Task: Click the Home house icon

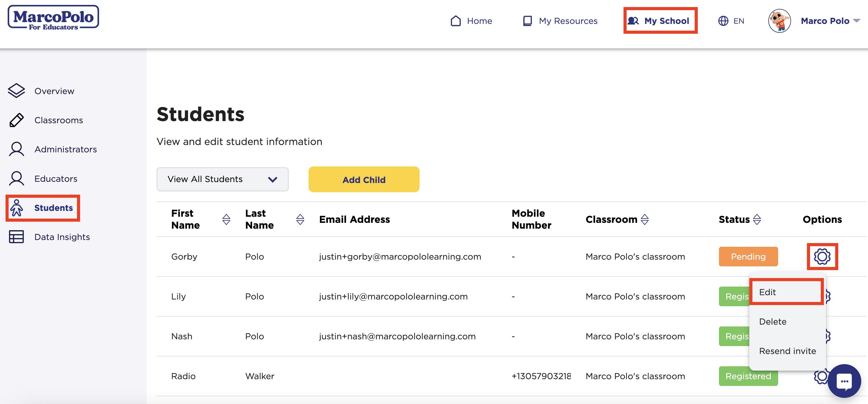Action: click(x=455, y=21)
